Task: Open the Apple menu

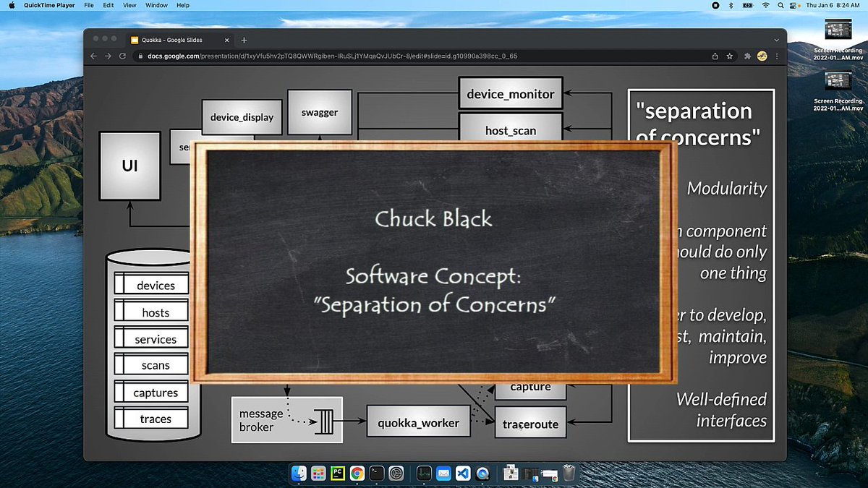Action: coord(12,5)
